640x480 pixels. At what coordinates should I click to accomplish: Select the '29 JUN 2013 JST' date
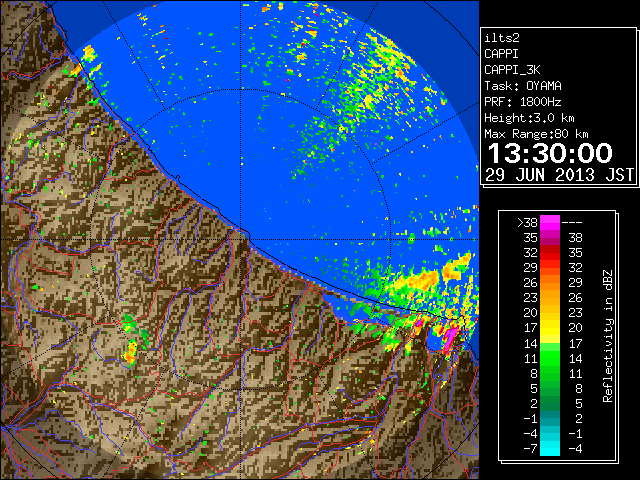tap(560, 175)
